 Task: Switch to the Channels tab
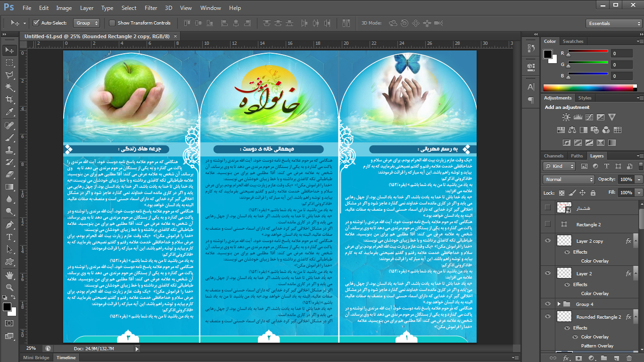[x=553, y=156]
